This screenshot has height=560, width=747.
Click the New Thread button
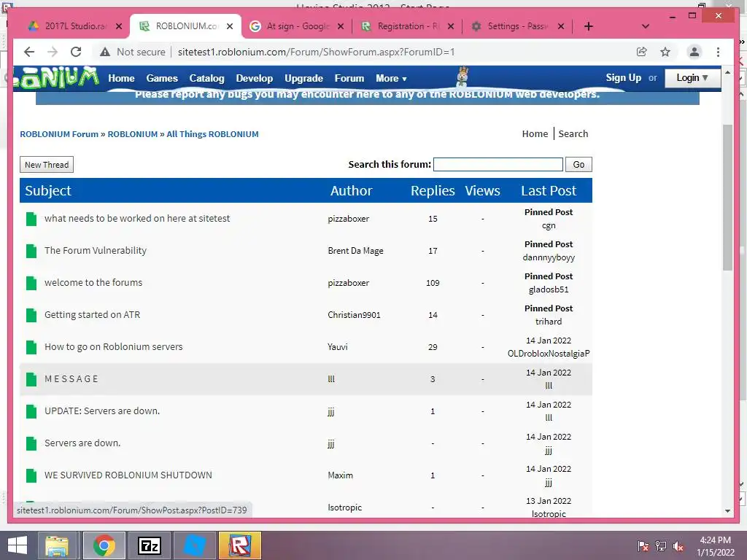(x=47, y=165)
